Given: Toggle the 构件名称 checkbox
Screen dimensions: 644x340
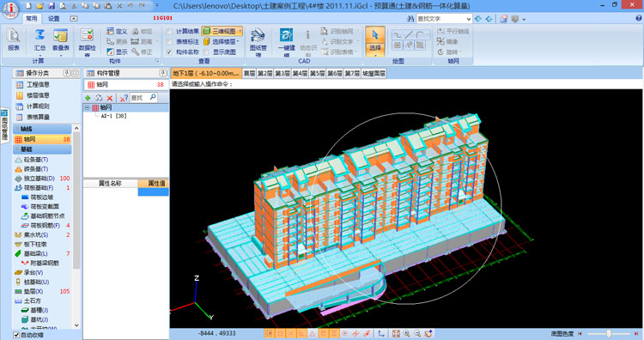Looking at the screenshot, I should [x=169, y=52].
